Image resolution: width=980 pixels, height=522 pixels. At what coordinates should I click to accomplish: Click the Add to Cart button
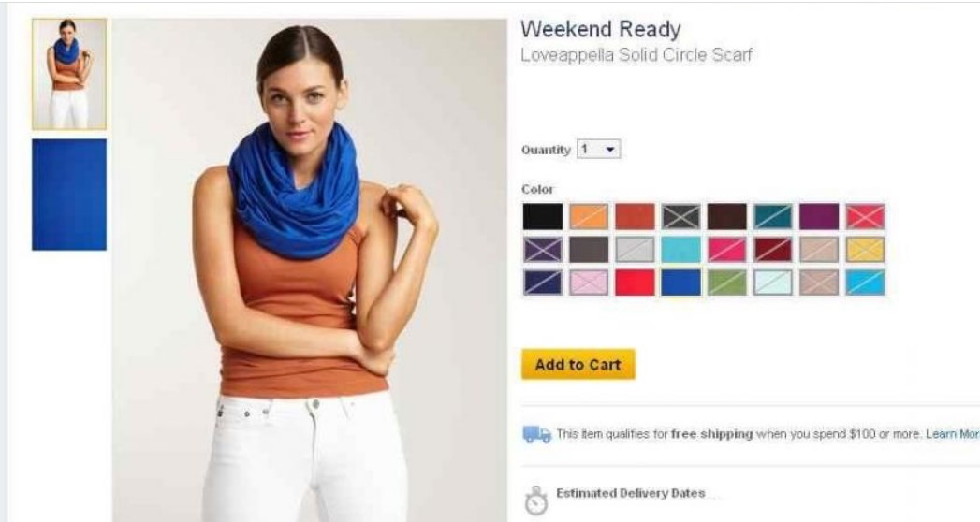[578, 365]
